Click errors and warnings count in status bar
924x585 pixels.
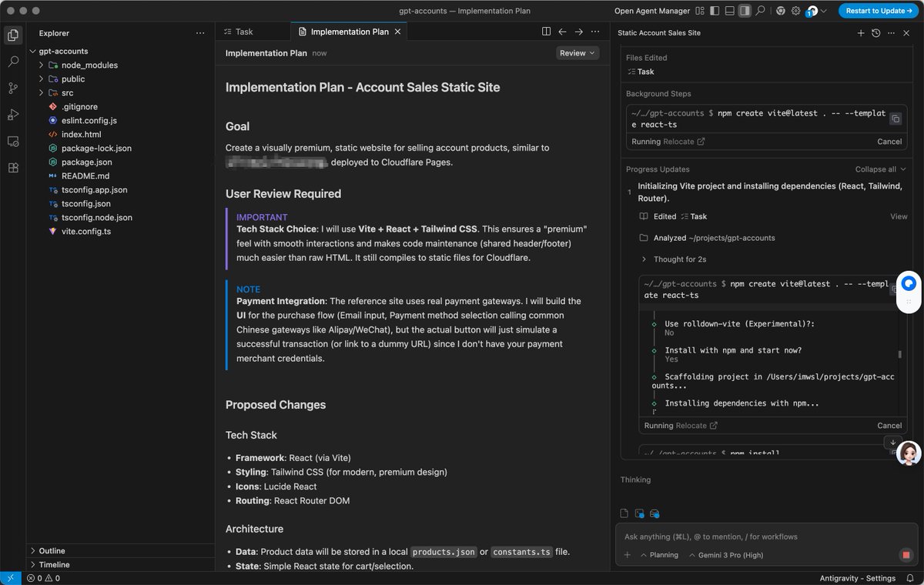(x=43, y=578)
